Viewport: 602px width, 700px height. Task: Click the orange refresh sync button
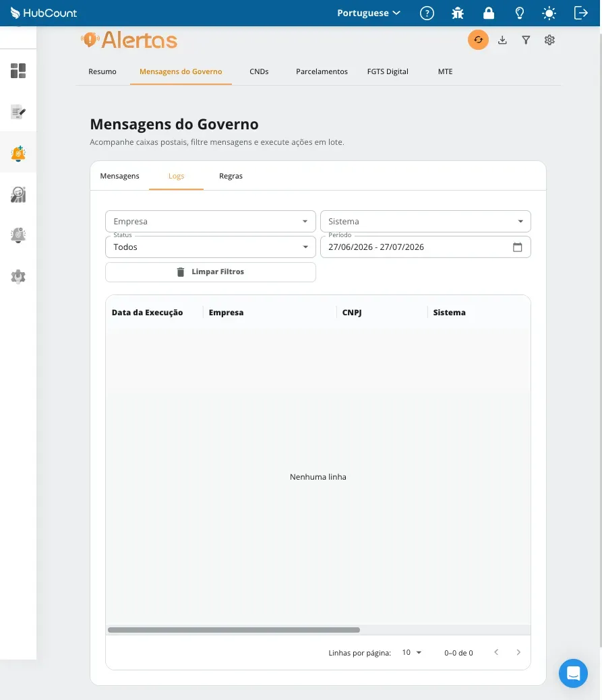[478, 40]
